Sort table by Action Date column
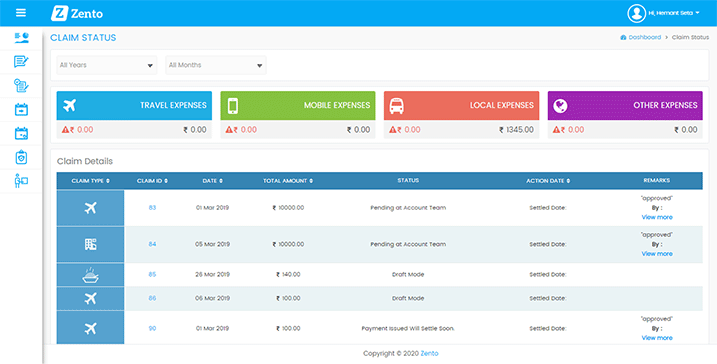This screenshot has height=364, width=717. [x=548, y=181]
